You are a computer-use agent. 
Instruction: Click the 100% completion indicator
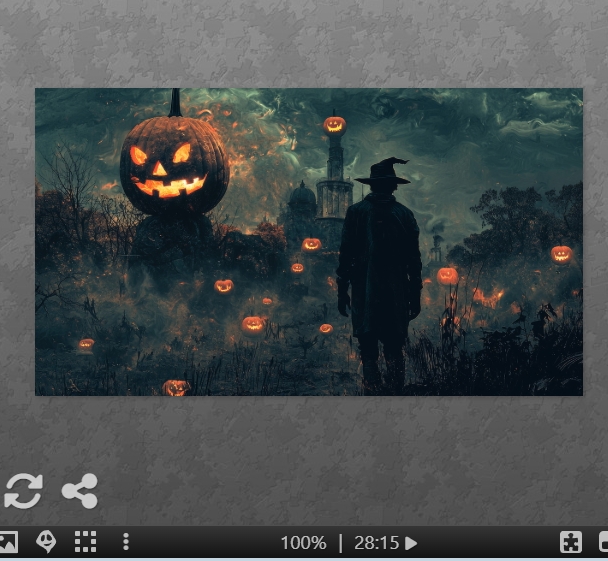[x=303, y=543]
